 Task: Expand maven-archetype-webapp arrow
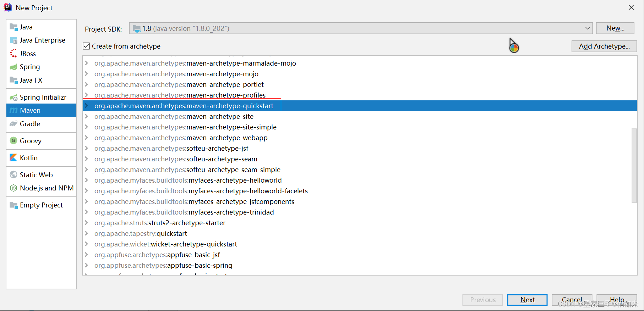(x=86, y=138)
